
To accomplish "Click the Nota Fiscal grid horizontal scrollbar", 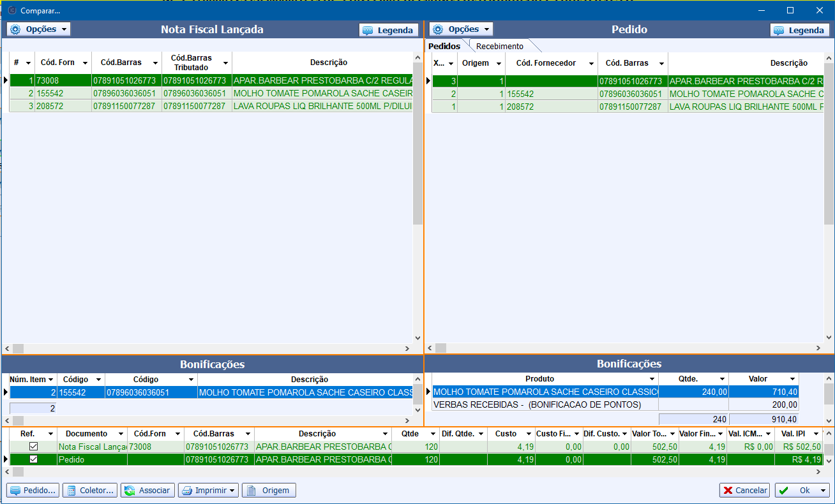I will coord(211,348).
